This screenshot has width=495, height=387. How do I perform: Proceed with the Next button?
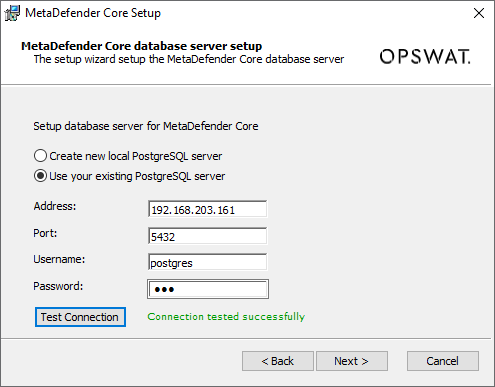(352, 361)
